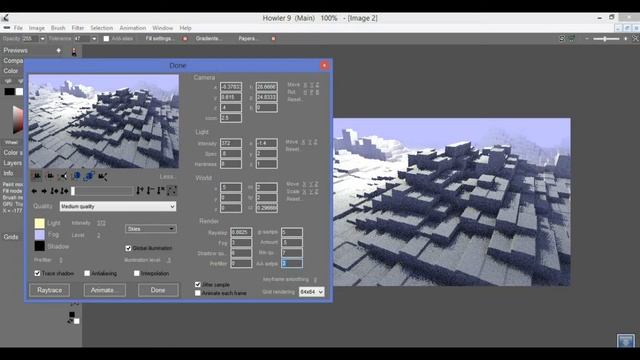Click the keyframe star icon
Viewport: 640px width, 360px height.
tap(161, 190)
